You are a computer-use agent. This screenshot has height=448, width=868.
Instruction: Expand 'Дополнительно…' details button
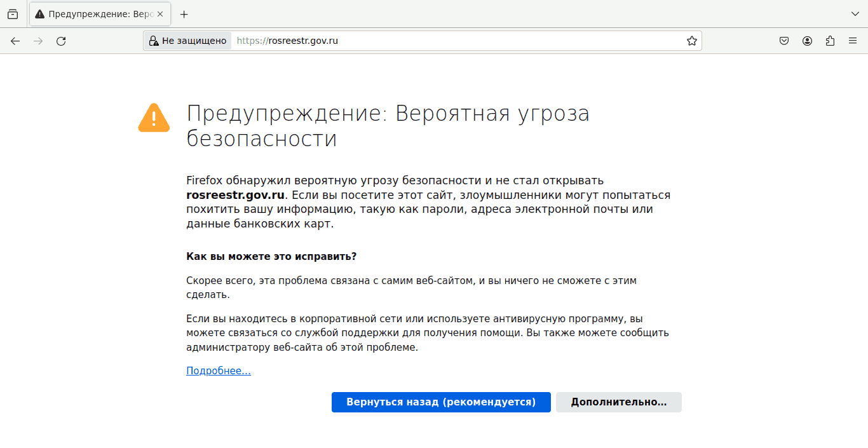(x=619, y=402)
